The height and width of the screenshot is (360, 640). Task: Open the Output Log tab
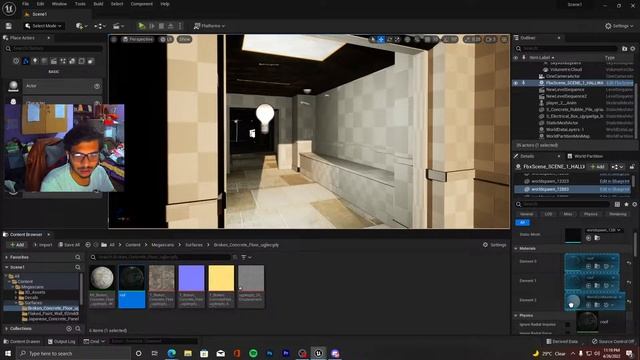(x=62, y=342)
